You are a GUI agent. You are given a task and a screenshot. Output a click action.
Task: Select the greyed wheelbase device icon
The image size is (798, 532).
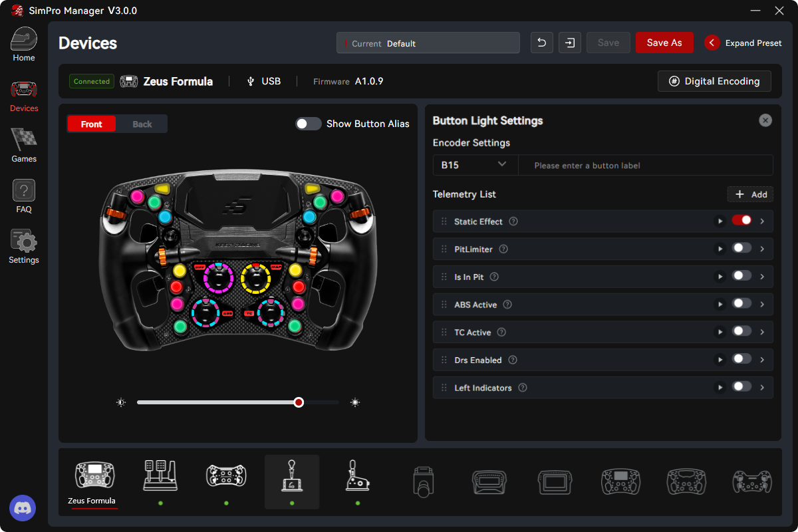pyautogui.click(x=424, y=481)
